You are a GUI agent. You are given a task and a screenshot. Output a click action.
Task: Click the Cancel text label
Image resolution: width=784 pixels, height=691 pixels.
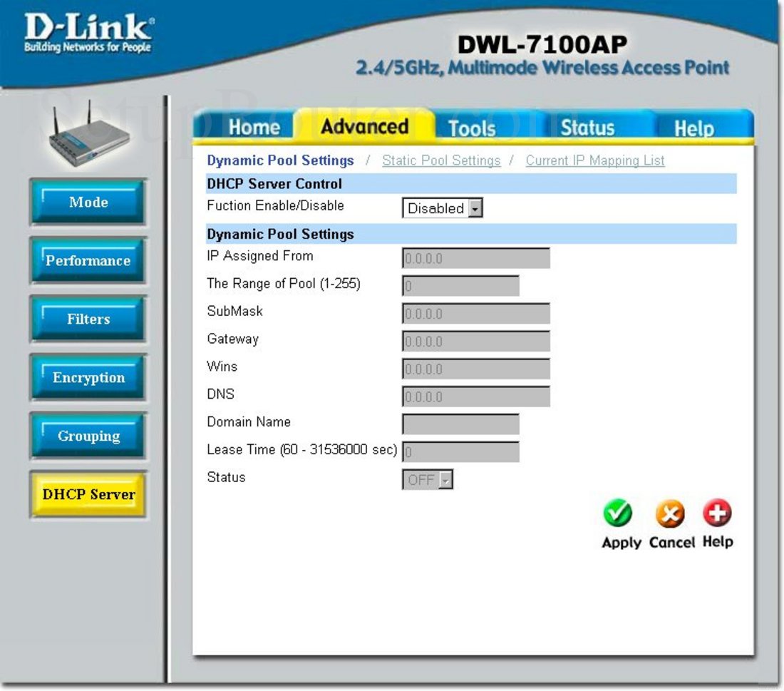click(672, 543)
